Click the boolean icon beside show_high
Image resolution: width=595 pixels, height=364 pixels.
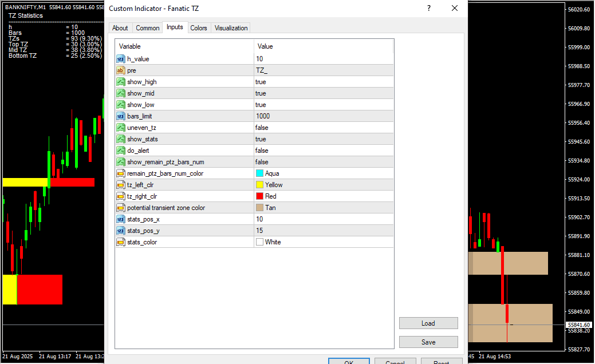(x=121, y=82)
